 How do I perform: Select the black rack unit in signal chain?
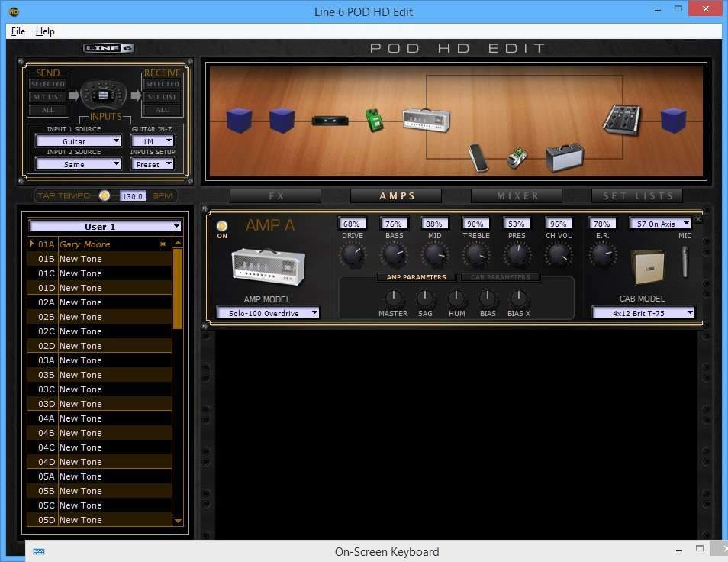[330, 121]
